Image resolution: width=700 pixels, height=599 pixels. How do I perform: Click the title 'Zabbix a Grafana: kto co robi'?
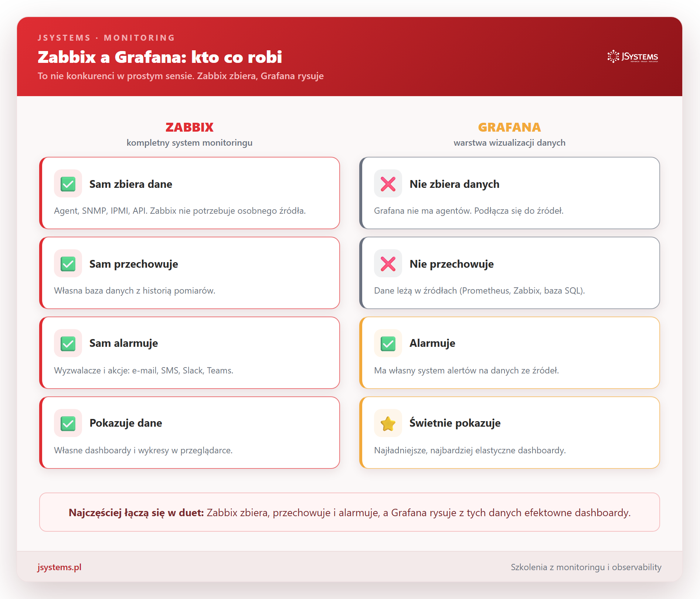pyautogui.click(x=160, y=57)
